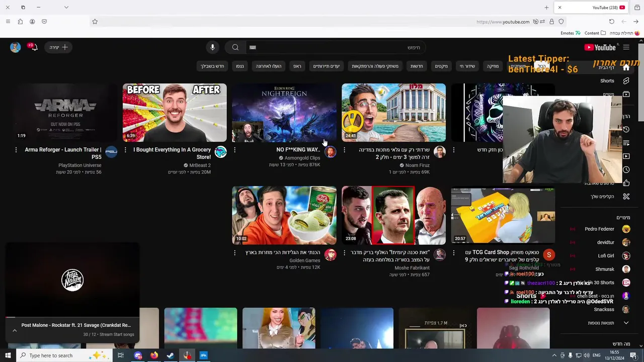Image resolution: width=644 pixels, height=362 pixels.
Task: Open a new browser tab
Action: pos(546,8)
